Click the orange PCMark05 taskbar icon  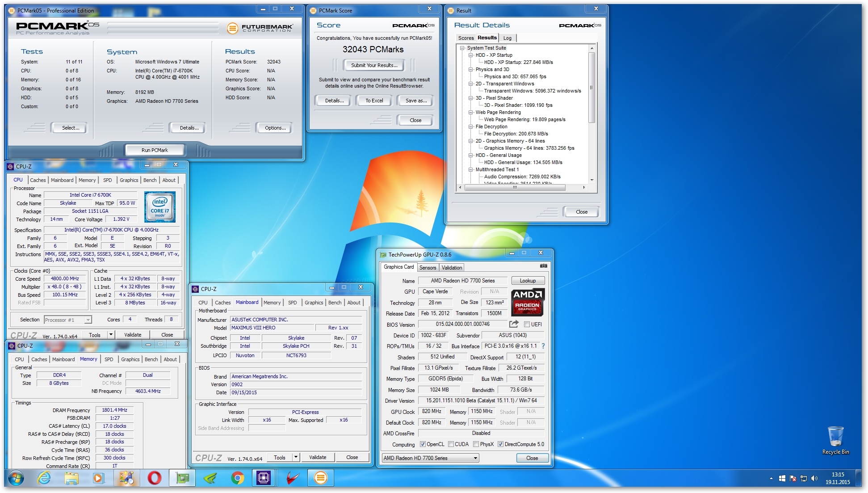coord(320,478)
